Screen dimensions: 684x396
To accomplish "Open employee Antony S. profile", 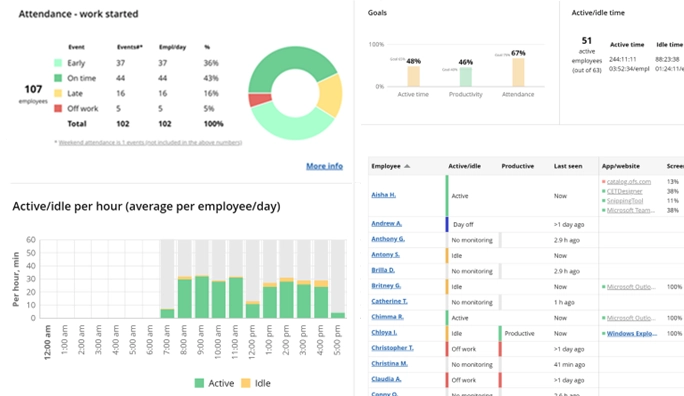I will pyautogui.click(x=385, y=254).
